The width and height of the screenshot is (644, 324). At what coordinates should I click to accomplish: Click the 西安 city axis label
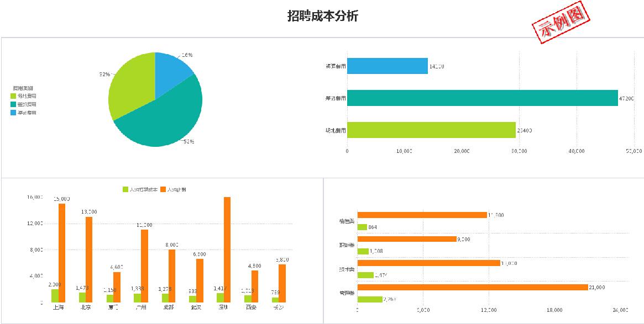[251, 307]
